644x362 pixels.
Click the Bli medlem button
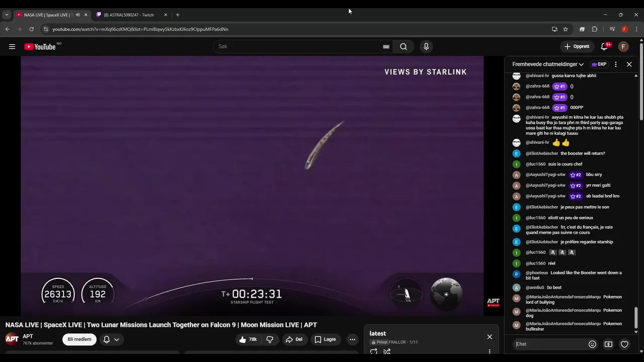[79, 339]
